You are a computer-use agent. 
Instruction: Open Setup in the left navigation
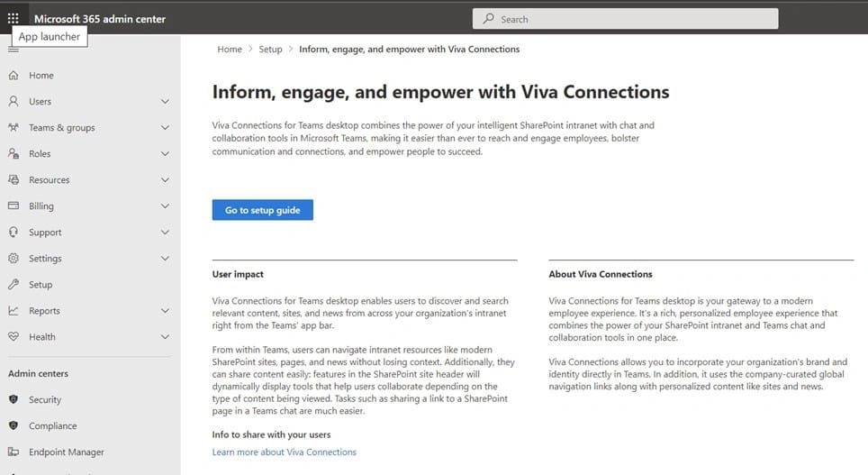click(41, 285)
